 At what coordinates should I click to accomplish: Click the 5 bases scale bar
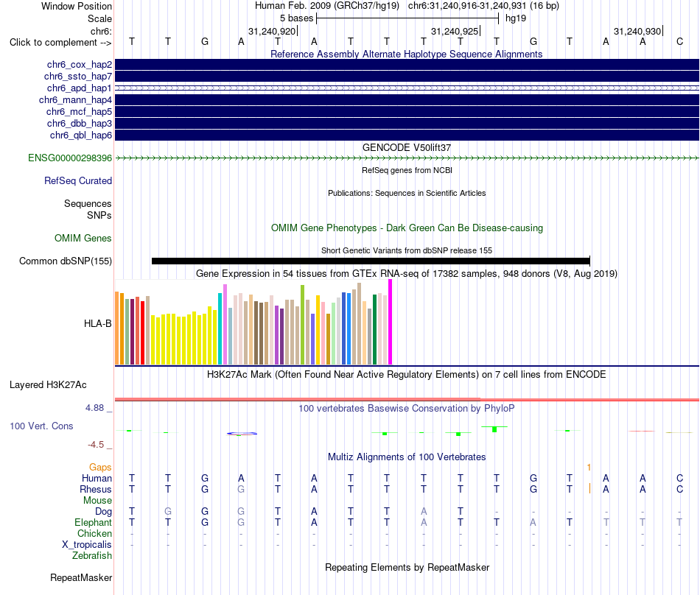point(407,18)
